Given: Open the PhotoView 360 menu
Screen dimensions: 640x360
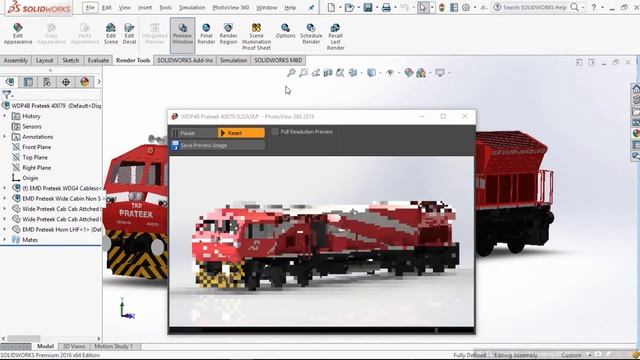Looking at the screenshot, I should [231, 7].
